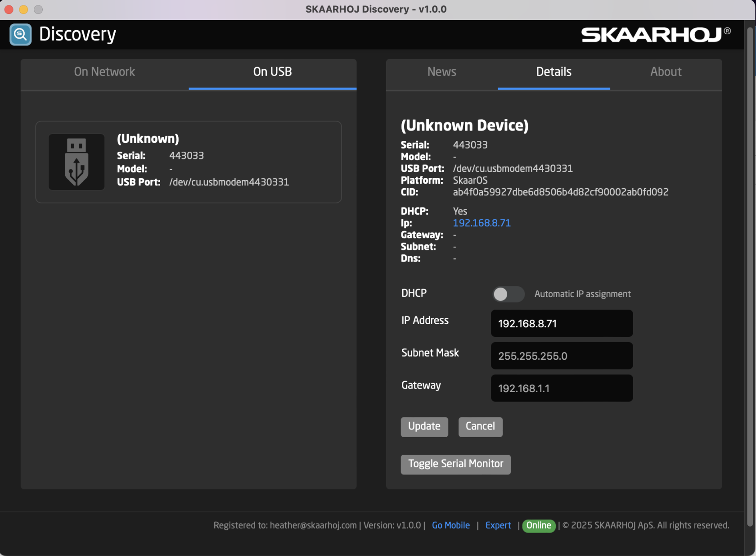Screen dimensions: 756x556
Task: Click the USB device icon
Action: pos(76,162)
